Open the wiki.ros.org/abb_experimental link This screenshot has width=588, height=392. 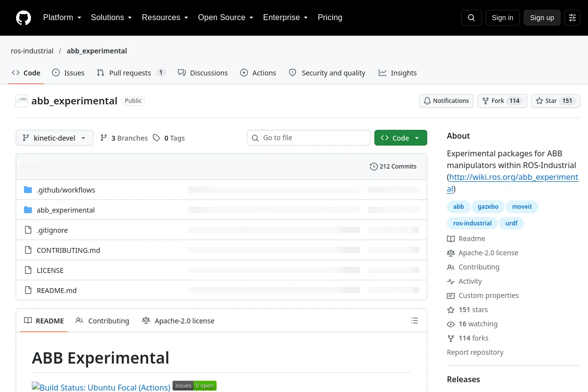[513, 183]
